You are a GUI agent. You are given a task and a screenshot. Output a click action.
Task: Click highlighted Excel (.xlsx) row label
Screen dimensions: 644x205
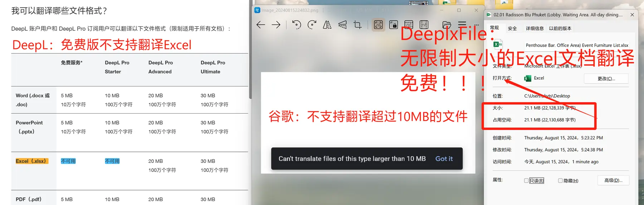(x=32, y=161)
